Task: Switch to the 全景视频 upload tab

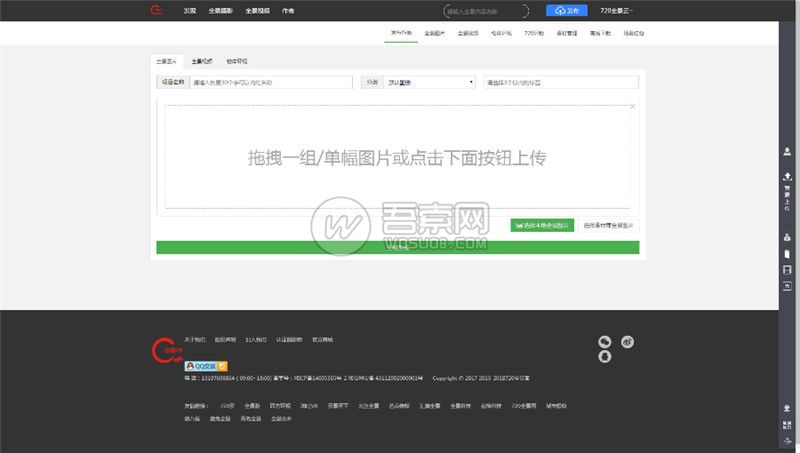Action: coord(202,61)
